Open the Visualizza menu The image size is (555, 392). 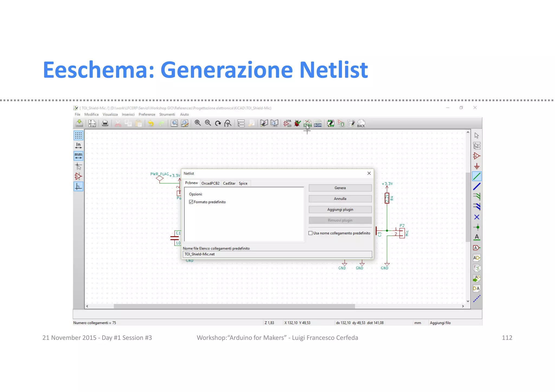point(110,115)
